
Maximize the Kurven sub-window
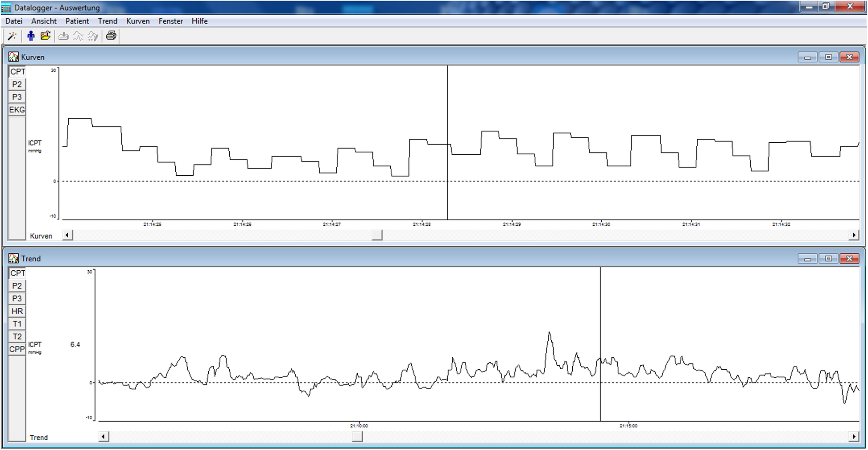click(x=828, y=57)
